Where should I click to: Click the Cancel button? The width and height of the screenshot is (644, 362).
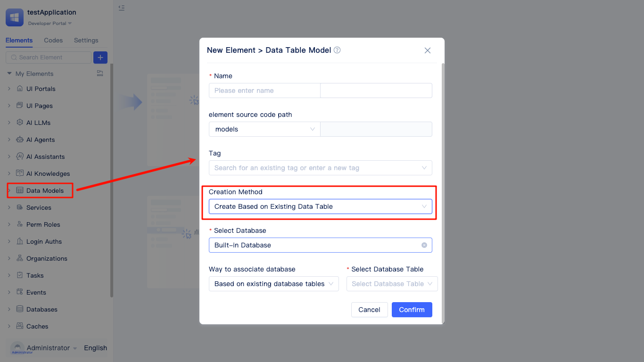point(369,310)
